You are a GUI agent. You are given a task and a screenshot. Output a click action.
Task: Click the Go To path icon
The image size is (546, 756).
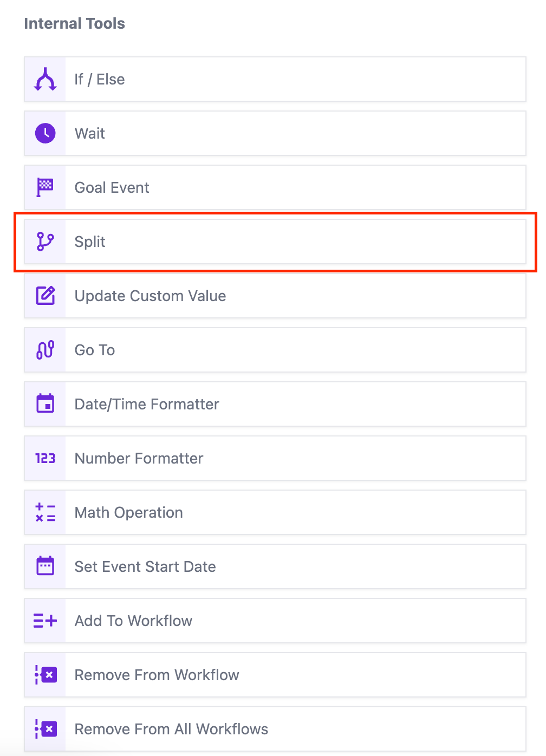pyautogui.click(x=45, y=350)
